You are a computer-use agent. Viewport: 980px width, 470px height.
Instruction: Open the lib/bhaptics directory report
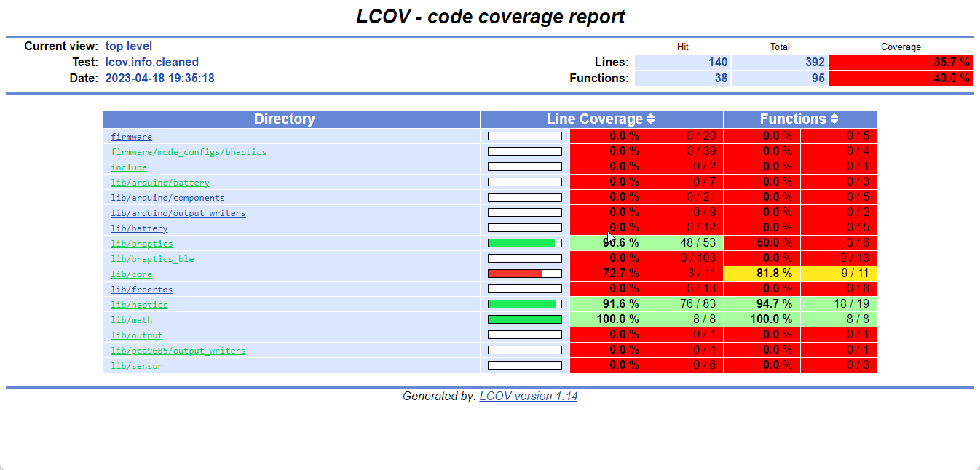click(x=141, y=243)
